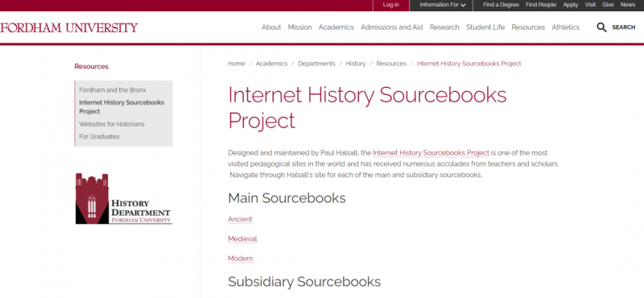Click the search magnifier icon
This screenshot has width=644, height=298.
pos(601,27)
